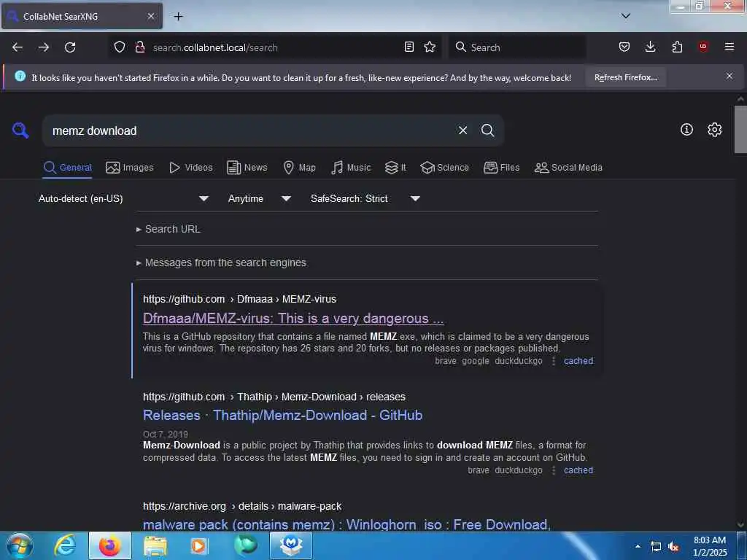
Task: Open the uBlock Origin extension icon
Action: coord(703,47)
